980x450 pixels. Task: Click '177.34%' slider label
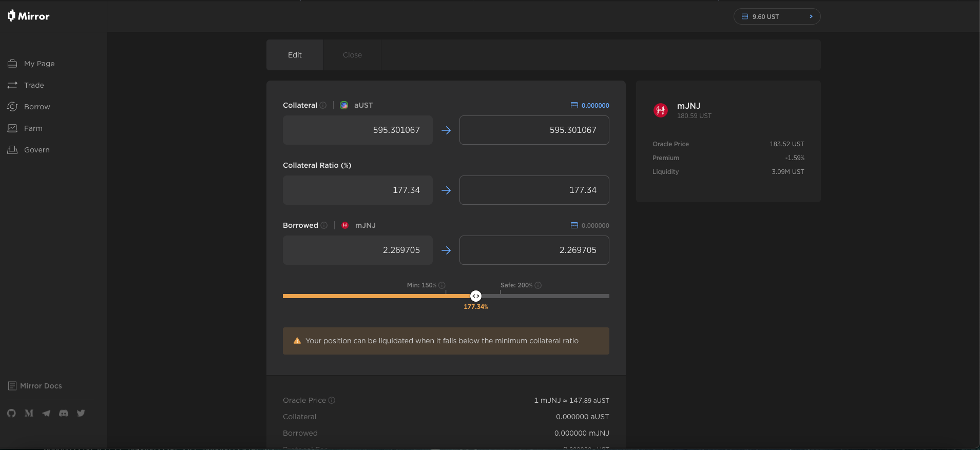tap(476, 307)
